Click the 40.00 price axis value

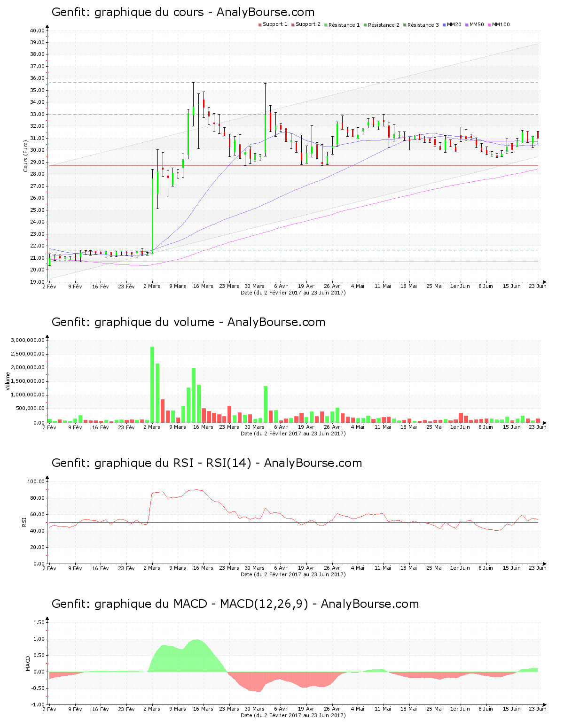click(x=37, y=31)
